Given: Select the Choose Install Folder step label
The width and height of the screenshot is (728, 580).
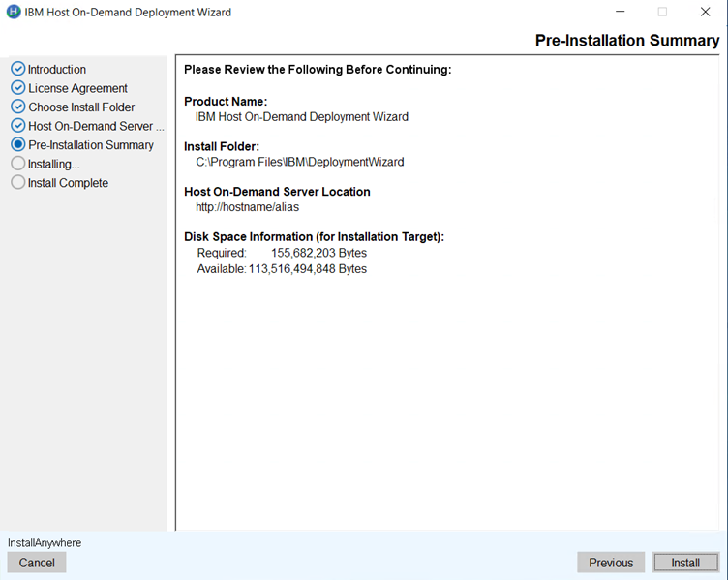Looking at the screenshot, I should pyautogui.click(x=81, y=107).
